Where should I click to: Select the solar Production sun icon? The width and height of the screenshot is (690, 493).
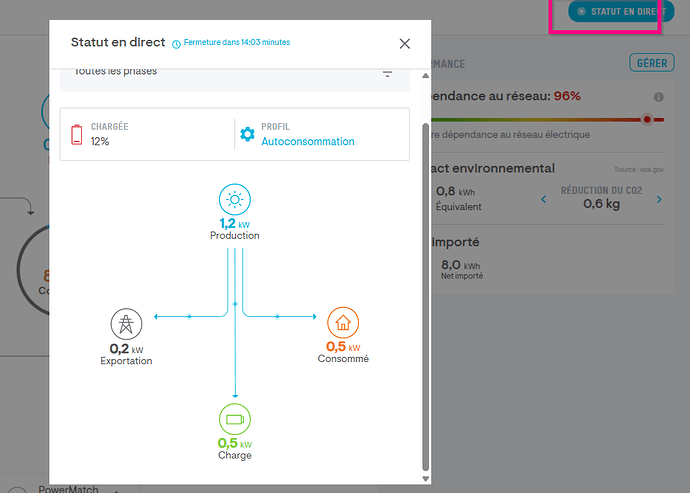pyautogui.click(x=235, y=199)
